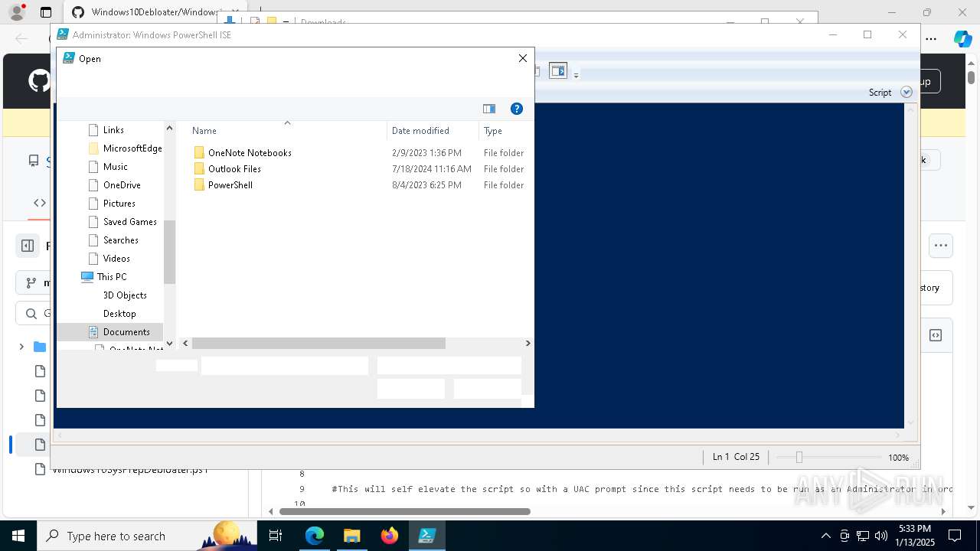Open File Explorer from taskbar
This screenshot has width=980, height=551.
pyautogui.click(x=351, y=536)
